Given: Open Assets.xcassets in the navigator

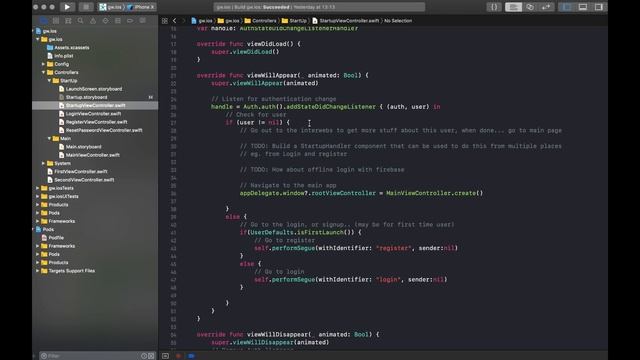Looking at the screenshot, I should [x=68, y=47].
